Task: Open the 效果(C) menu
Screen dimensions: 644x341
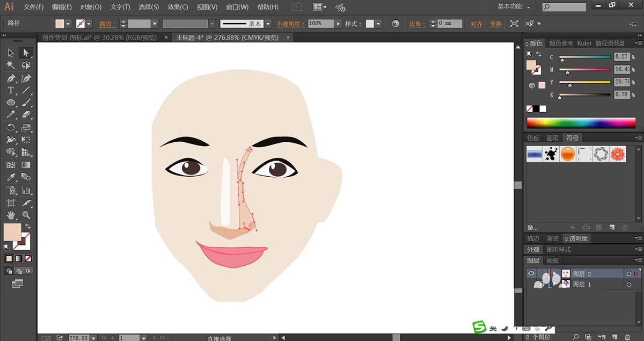Action: 178,7
